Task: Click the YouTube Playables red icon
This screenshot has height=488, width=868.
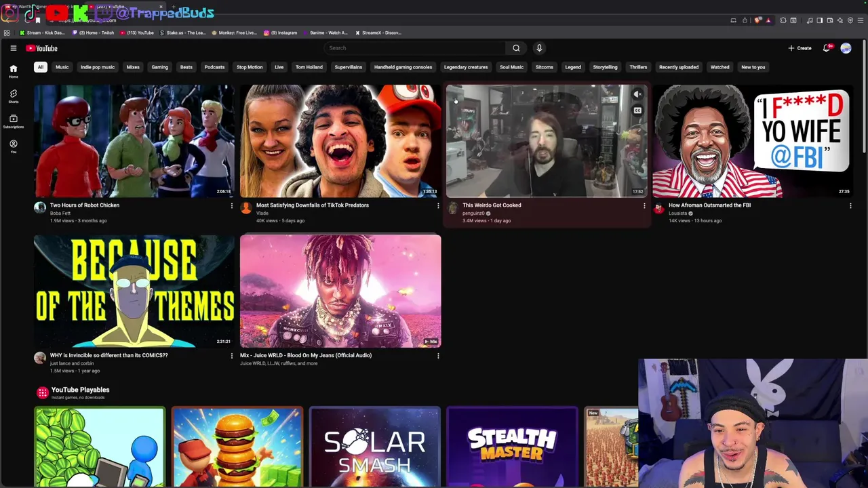Action: (43, 392)
